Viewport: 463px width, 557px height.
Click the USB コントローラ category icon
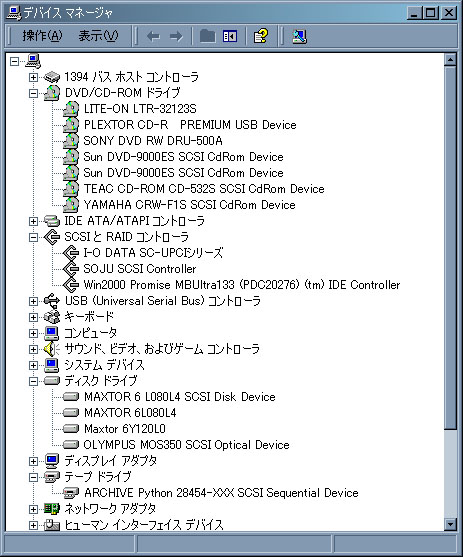[52, 301]
